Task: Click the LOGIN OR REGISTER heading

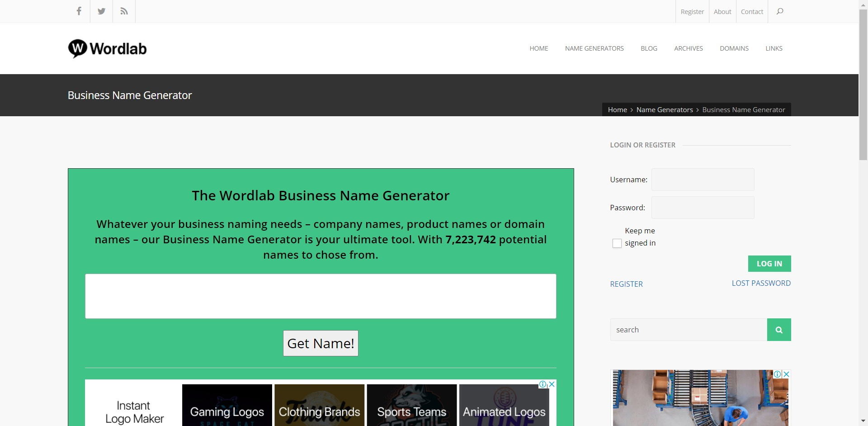Action: point(642,145)
